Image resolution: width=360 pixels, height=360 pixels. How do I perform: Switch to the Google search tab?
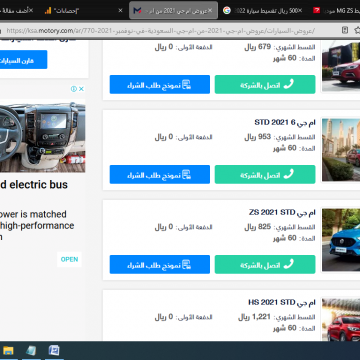click(263, 11)
